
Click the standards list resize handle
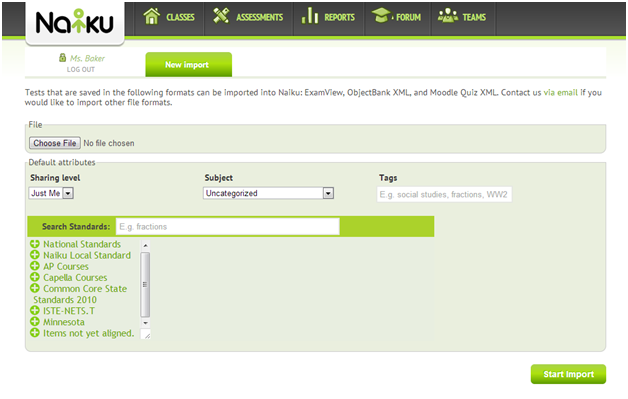147,335
